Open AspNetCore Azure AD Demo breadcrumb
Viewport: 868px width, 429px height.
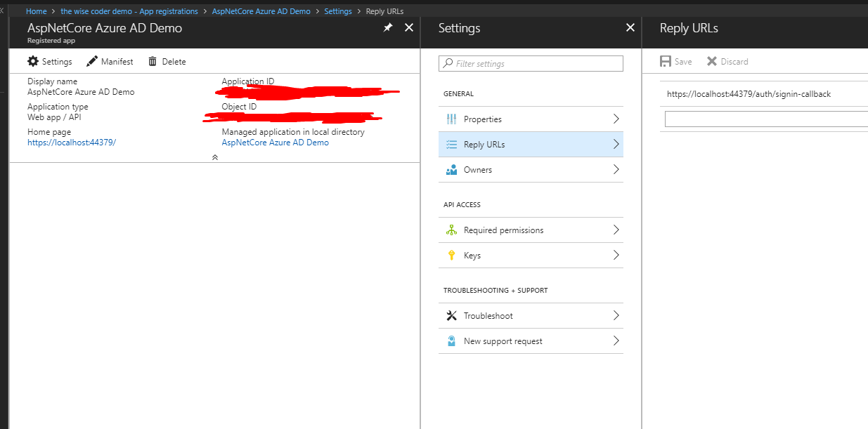(261, 11)
